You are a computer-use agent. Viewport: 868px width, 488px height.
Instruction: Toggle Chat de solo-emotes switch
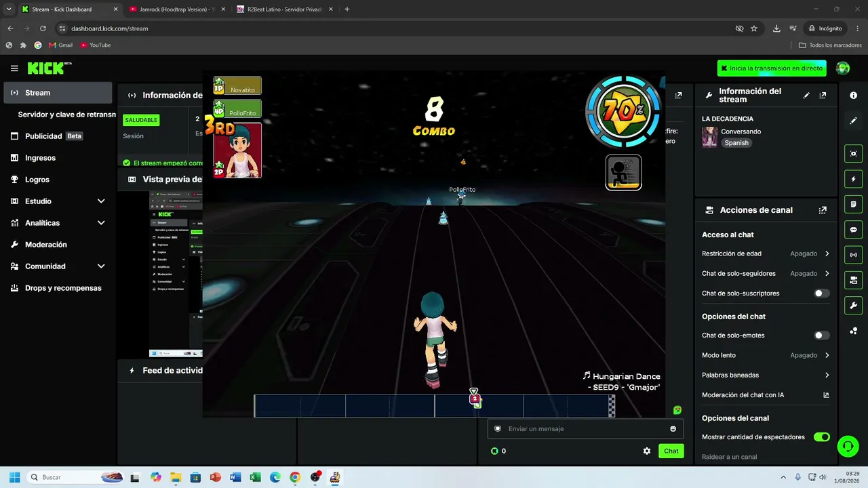pos(821,335)
